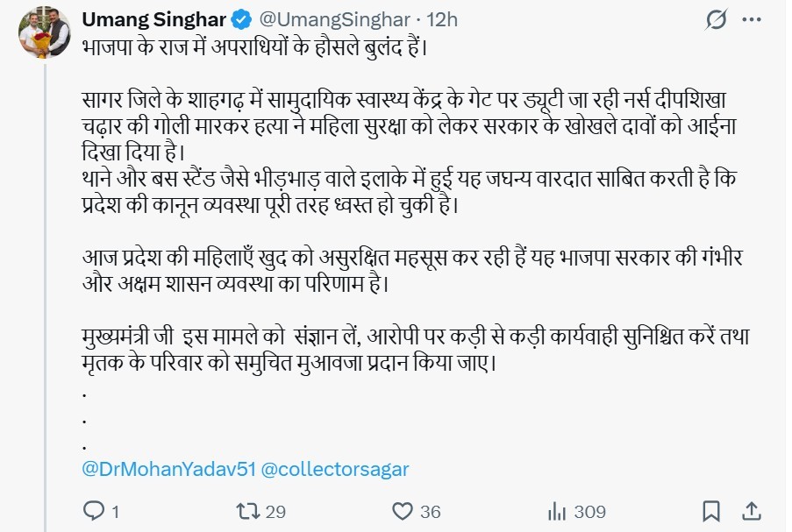
Task: Open the @collectorsagar mention link
Action: pos(334,469)
